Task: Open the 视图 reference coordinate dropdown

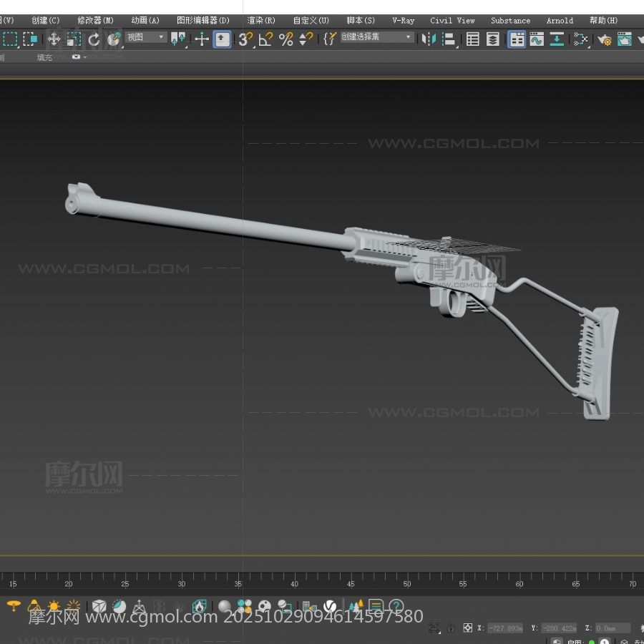Action: [x=146, y=37]
